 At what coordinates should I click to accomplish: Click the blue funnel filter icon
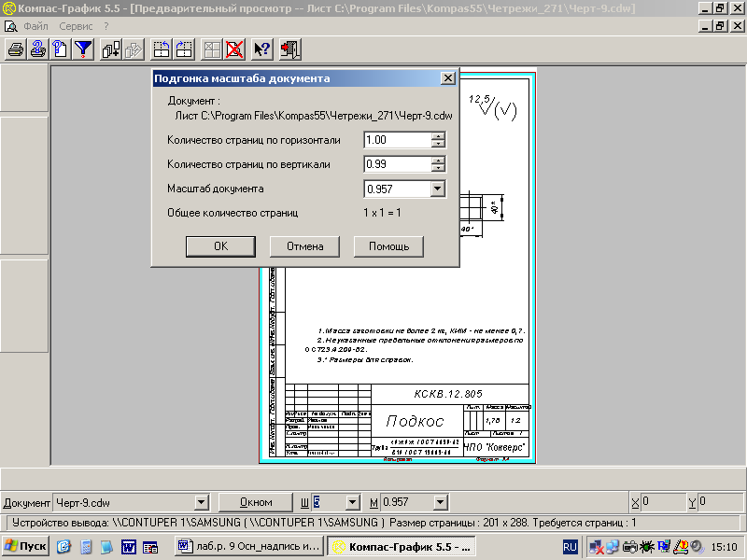point(83,49)
